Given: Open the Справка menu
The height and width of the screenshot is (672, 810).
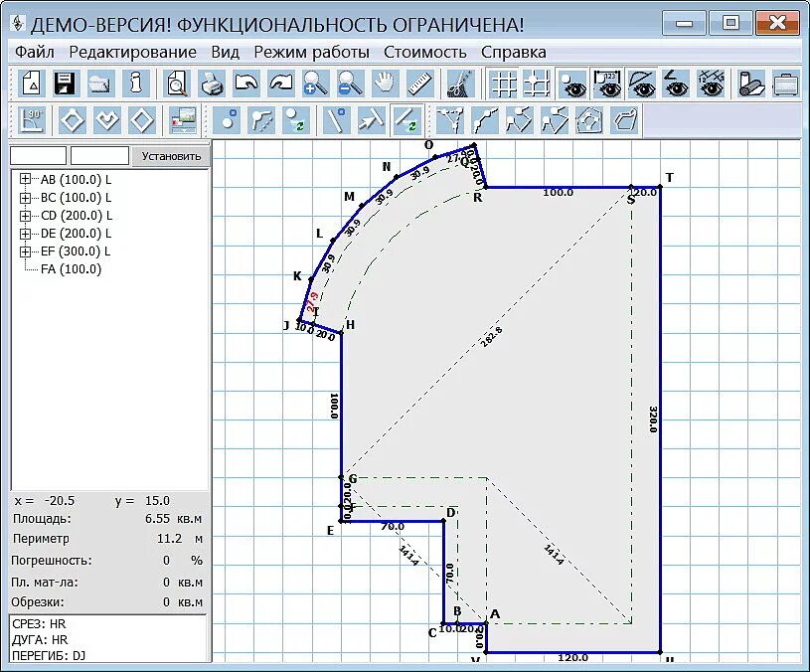Looking at the screenshot, I should 514,52.
